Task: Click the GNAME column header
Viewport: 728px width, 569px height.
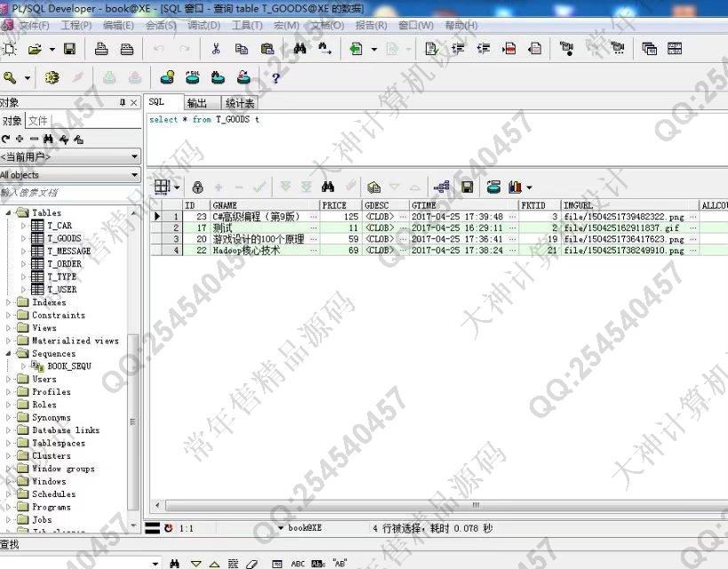Action: (x=265, y=204)
